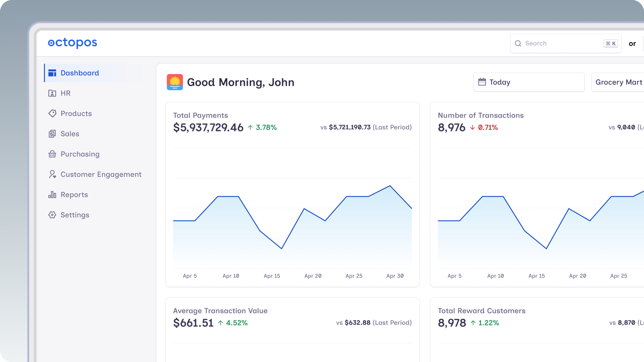
Task: Click the green up arrow by 3.78%
Action: point(250,127)
